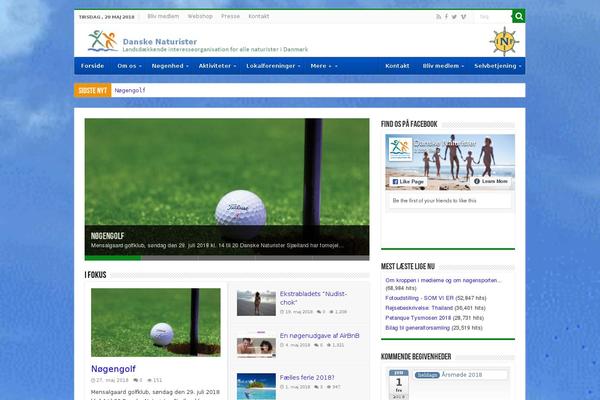Select the last slider progress segment
This screenshot has width=600, height=400.
tap(341, 258)
